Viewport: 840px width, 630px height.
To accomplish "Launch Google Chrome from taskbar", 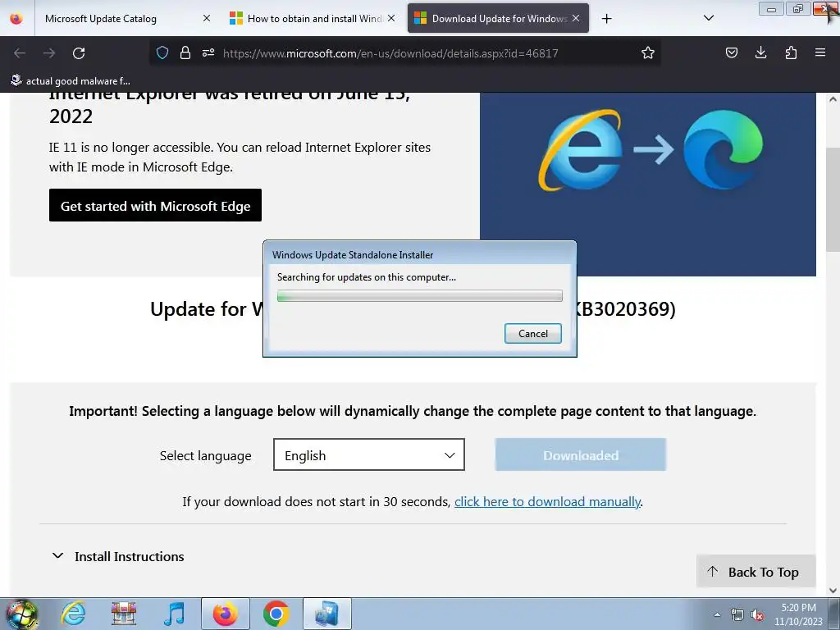I will point(276,614).
